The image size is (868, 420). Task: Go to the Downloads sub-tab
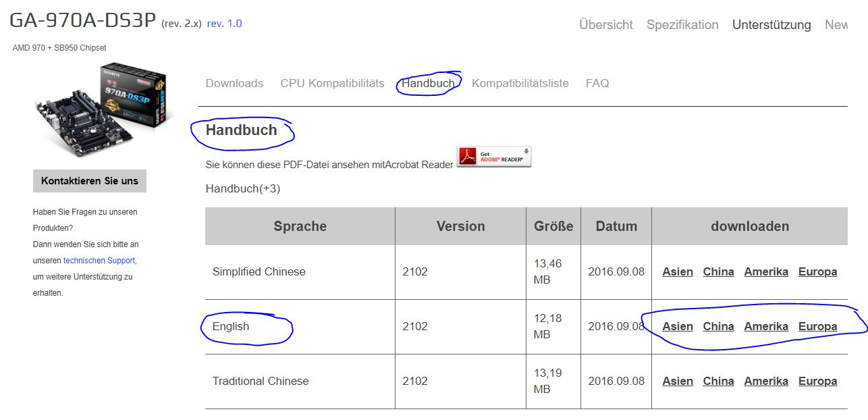click(234, 83)
